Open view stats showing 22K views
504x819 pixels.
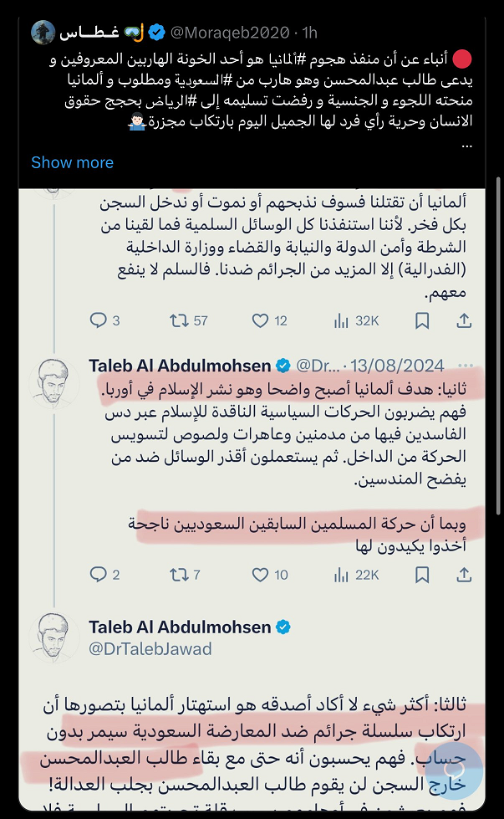(x=344, y=574)
